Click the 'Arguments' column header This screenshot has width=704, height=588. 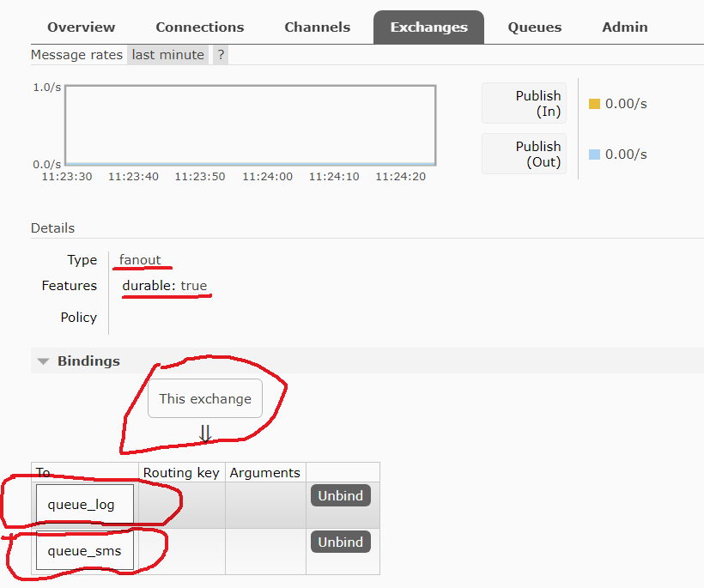[x=265, y=473]
